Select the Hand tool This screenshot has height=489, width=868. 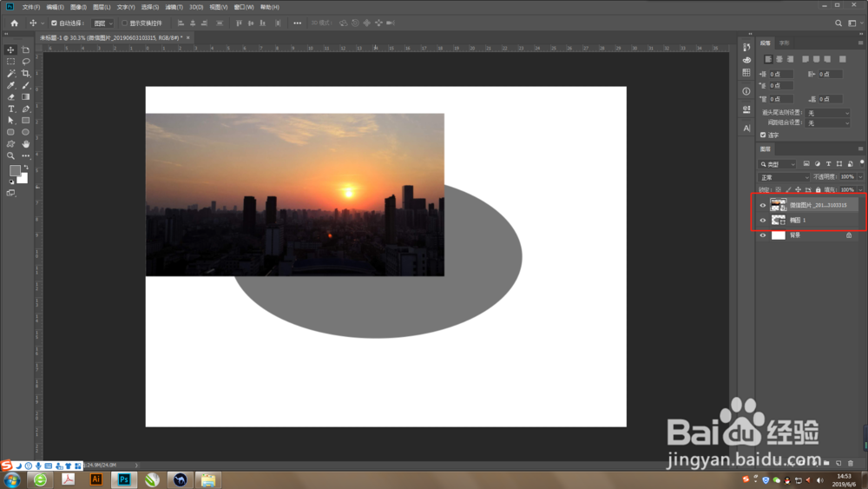click(x=25, y=144)
